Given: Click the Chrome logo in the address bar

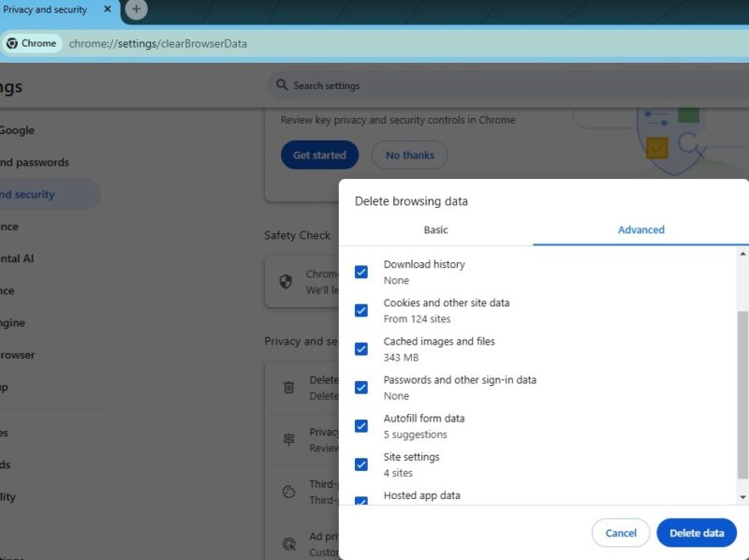Looking at the screenshot, I should (13, 43).
